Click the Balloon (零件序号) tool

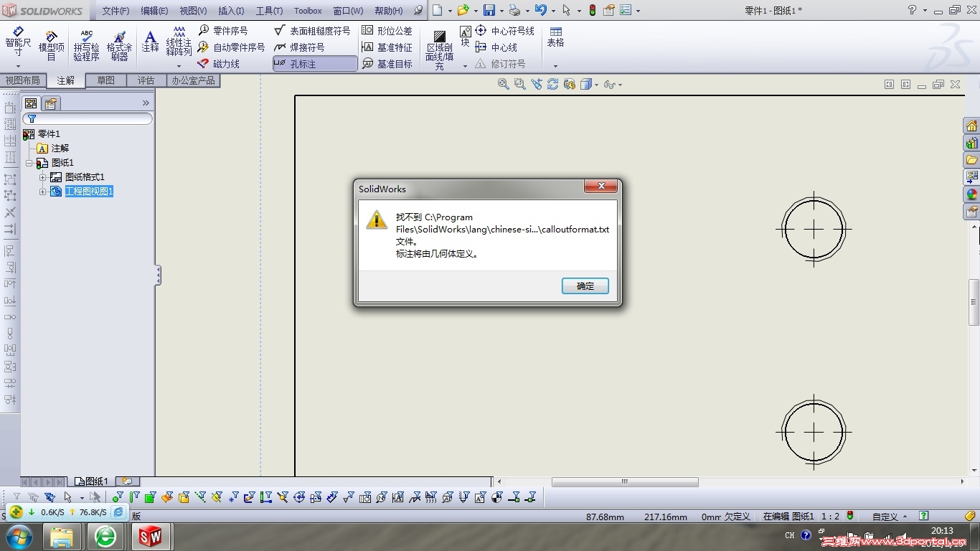pyautogui.click(x=223, y=30)
